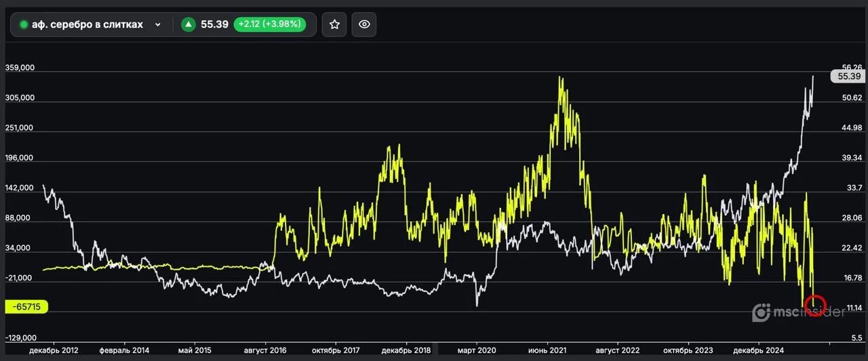Click the current price 55.39 in the header

pyautogui.click(x=214, y=24)
